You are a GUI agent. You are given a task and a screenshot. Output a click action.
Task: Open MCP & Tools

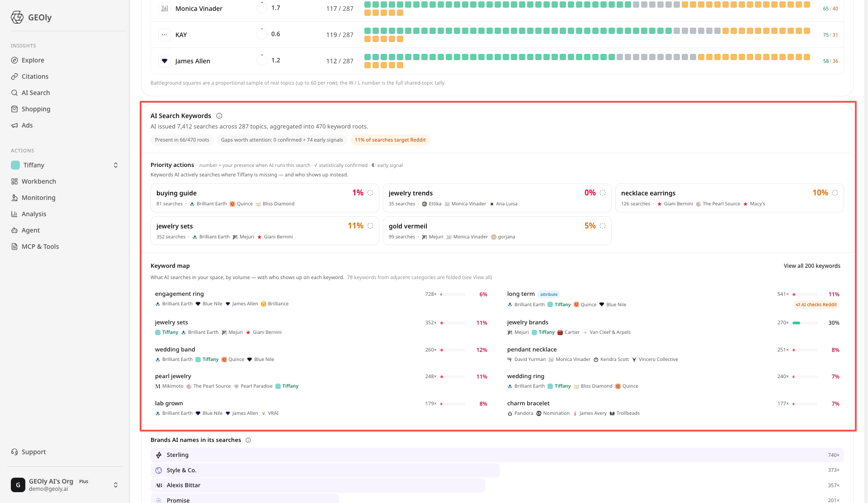40,247
